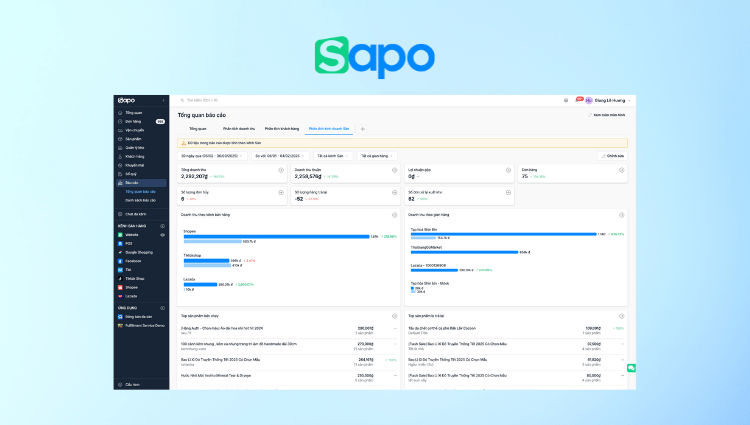Screen dimensions: 750x425
Task: Click the Tẩy da chết Cocoon product row
Action: pos(516,330)
